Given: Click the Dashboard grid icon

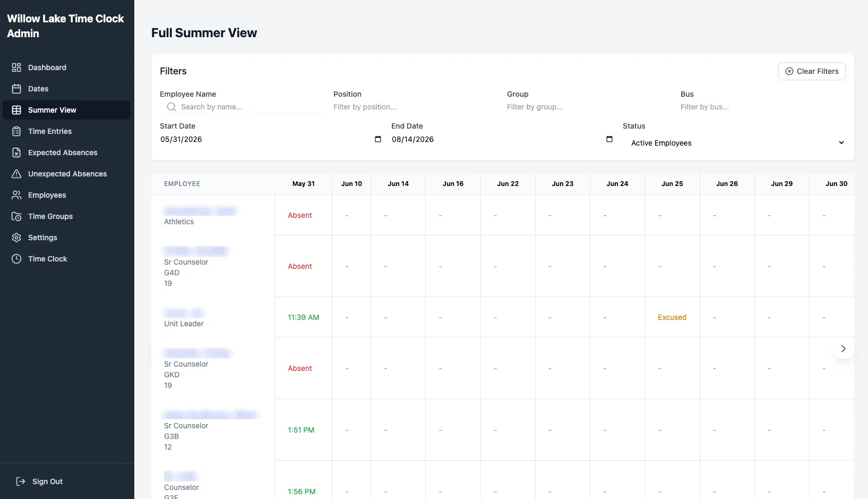Looking at the screenshot, I should pos(16,67).
